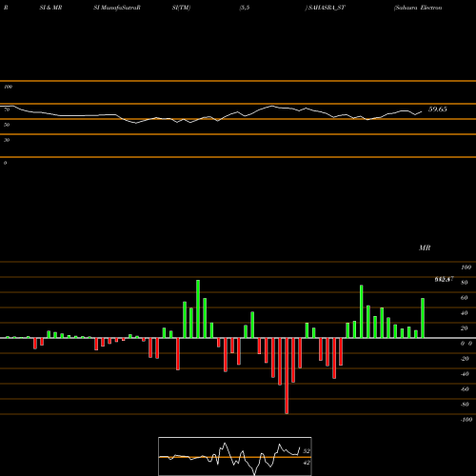Click the header text SI(TM)

click(x=181, y=8)
